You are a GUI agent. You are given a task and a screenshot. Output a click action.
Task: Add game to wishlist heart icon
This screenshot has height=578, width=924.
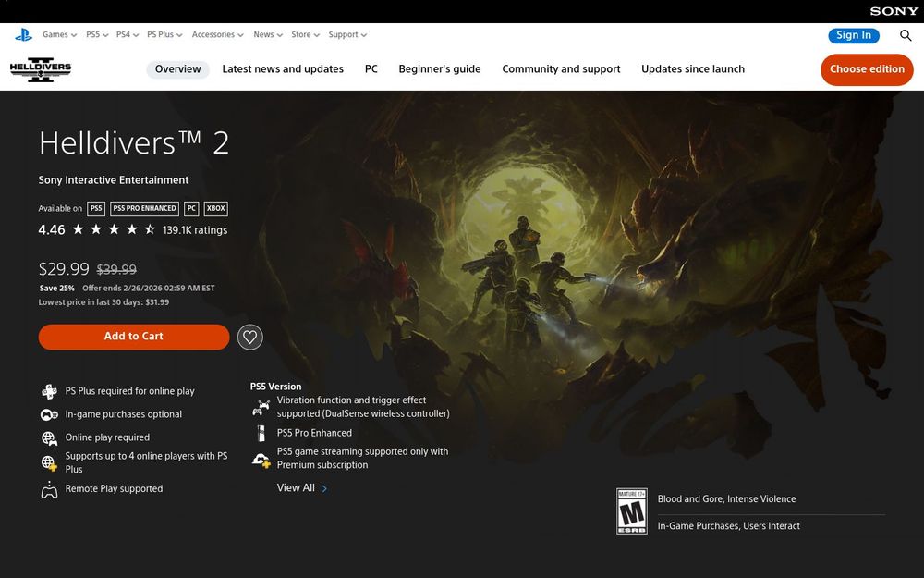click(249, 337)
